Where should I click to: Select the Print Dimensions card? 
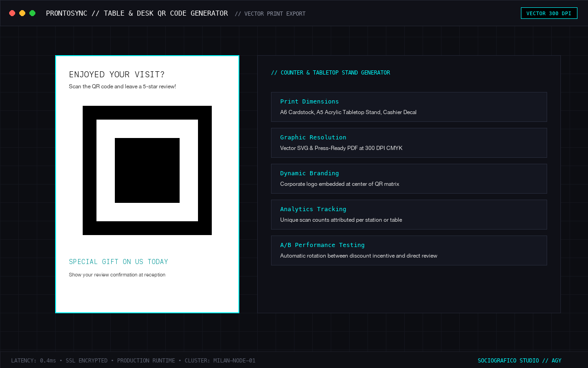click(409, 107)
